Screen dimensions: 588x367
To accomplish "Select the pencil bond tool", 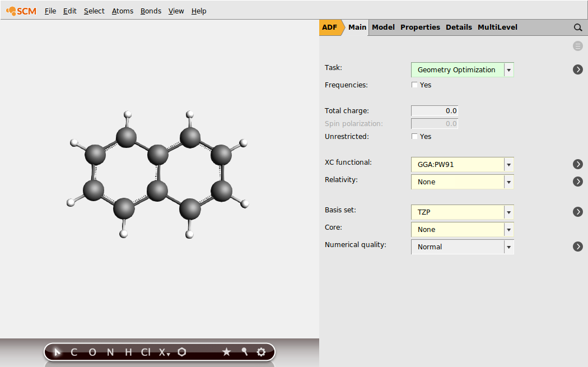I will (x=244, y=352).
